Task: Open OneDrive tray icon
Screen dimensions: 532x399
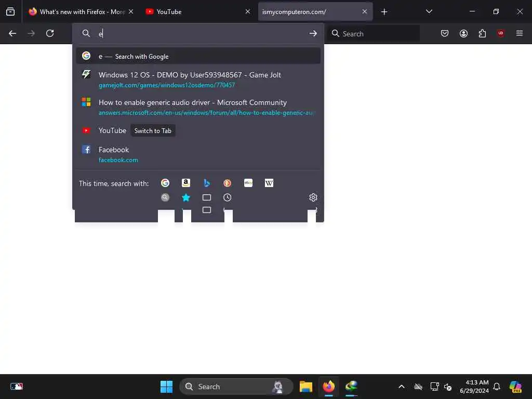Action: (x=418, y=387)
